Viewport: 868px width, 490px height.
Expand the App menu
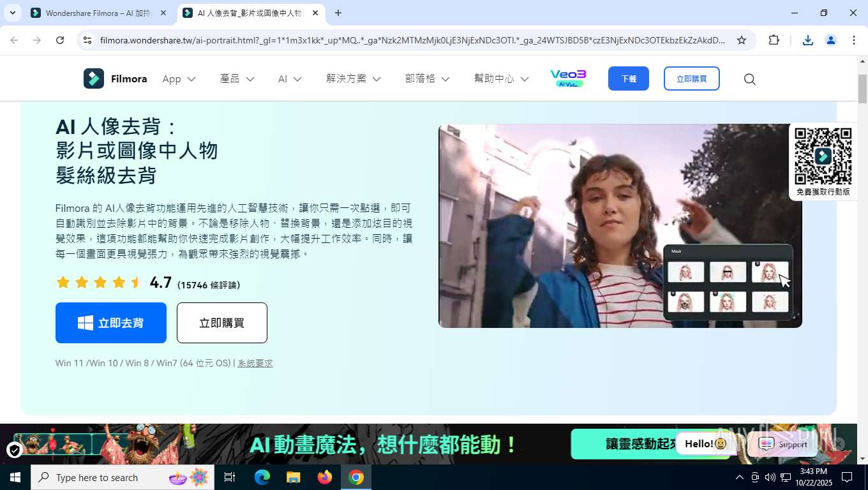179,79
